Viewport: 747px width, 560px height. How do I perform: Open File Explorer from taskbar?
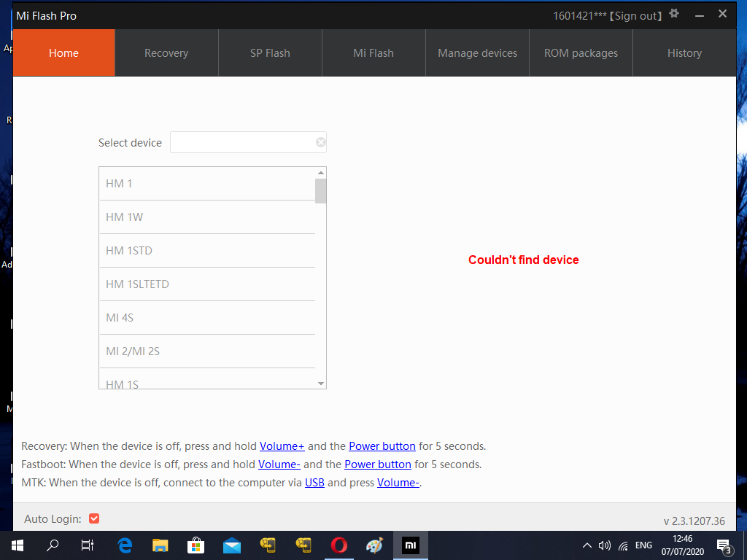160,545
